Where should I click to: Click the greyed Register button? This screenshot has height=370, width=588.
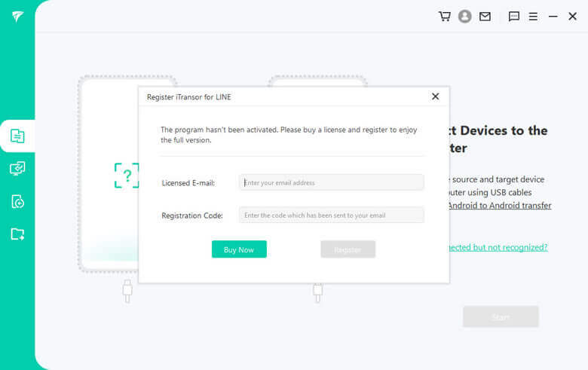[x=348, y=249]
